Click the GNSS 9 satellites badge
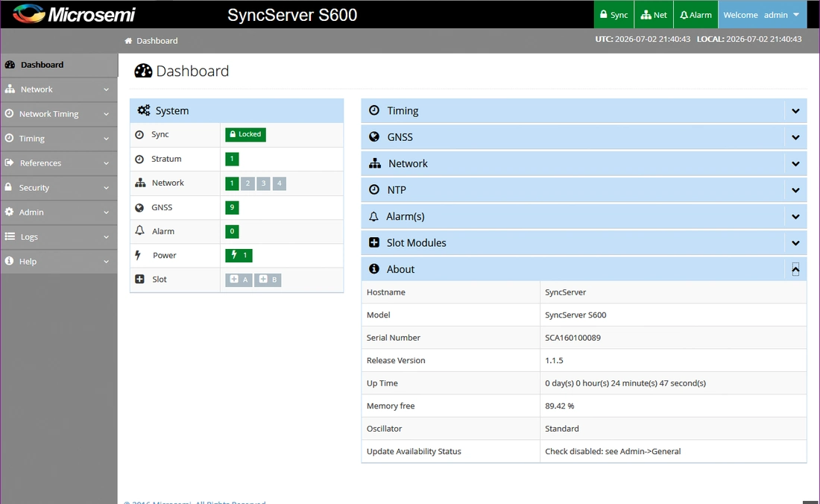This screenshot has height=504, width=820. [x=232, y=207]
